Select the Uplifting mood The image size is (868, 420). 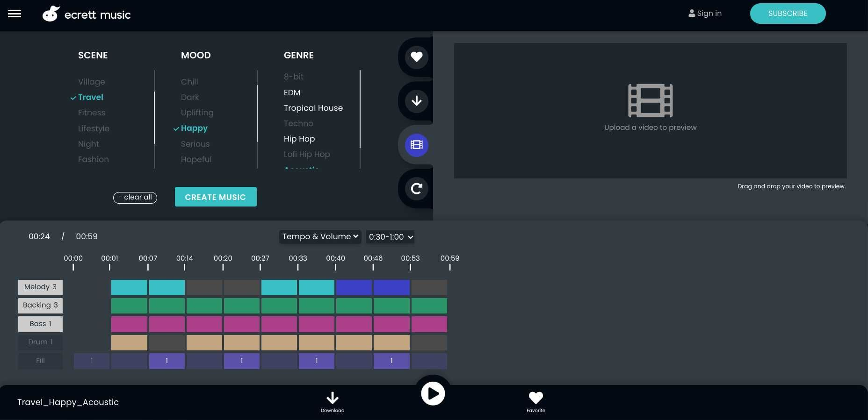[197, 113]
